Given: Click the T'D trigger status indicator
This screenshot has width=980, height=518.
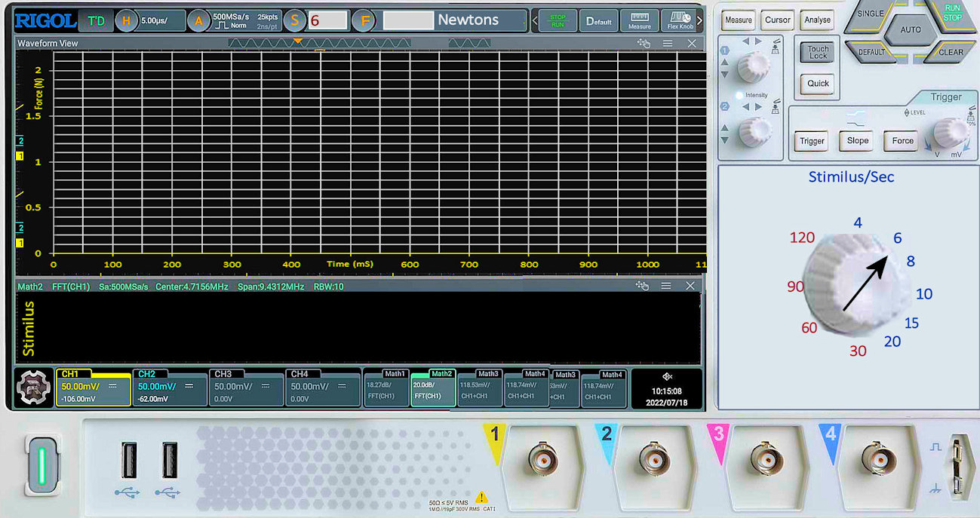Looking at the screenshot, I should pyautogui.click(x=96, y=20).
